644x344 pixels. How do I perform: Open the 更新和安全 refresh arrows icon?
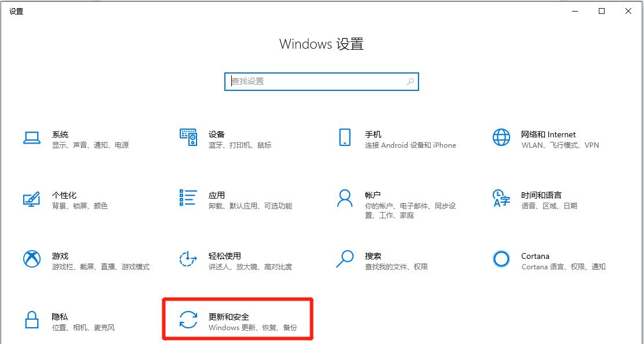tap(188, 320)
